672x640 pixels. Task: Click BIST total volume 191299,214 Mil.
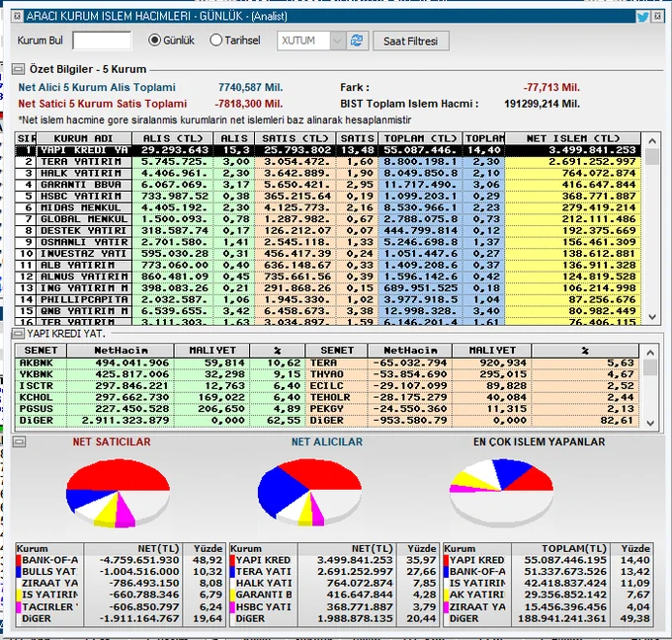(x=542, y=104)
